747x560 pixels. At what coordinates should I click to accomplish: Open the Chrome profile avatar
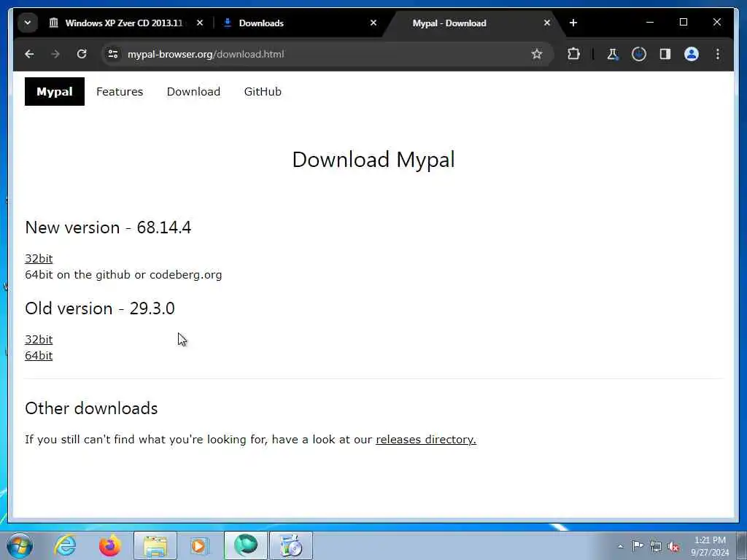click(692, 54)
